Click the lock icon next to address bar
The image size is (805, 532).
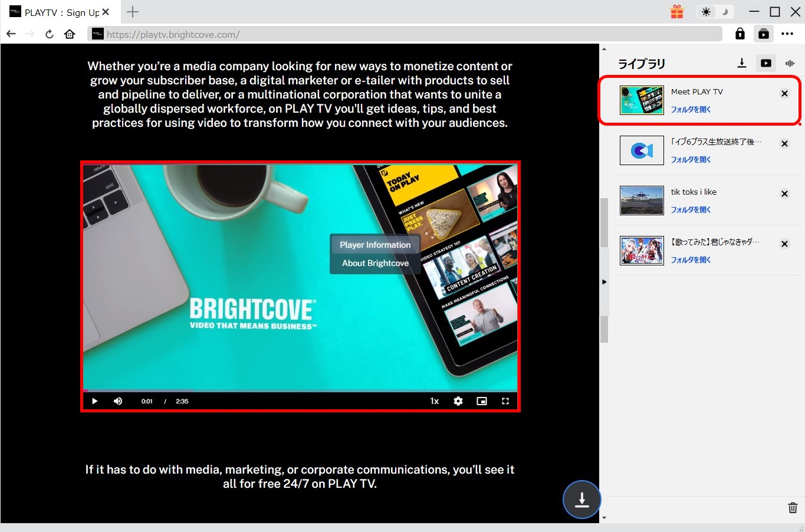click(x=740, y=34)
